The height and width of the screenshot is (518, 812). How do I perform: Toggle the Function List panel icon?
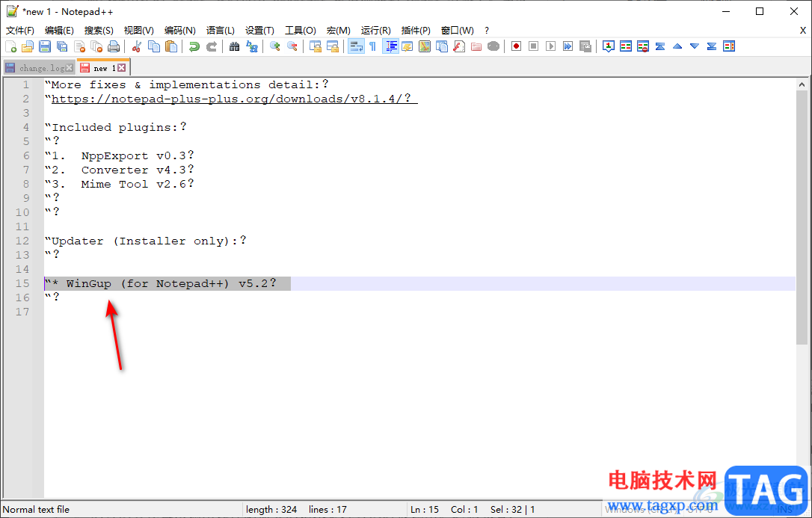(x=459, y=46)
